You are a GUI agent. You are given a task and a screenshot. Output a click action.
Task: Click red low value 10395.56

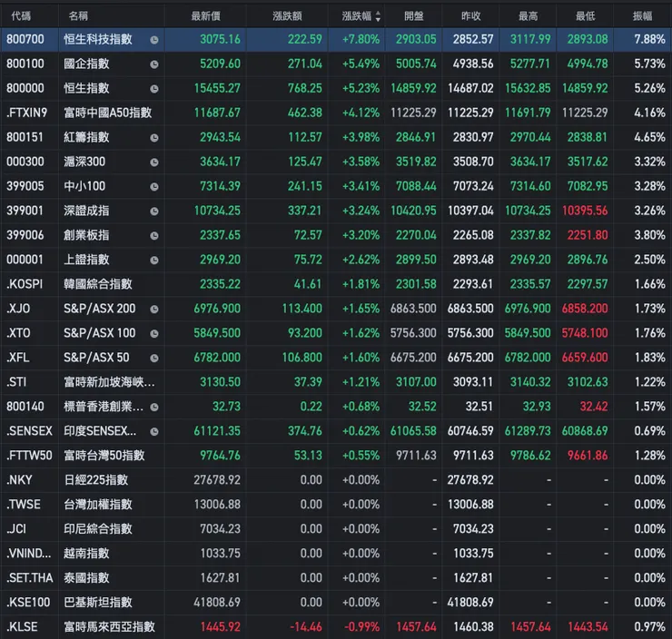coord(585,211)
